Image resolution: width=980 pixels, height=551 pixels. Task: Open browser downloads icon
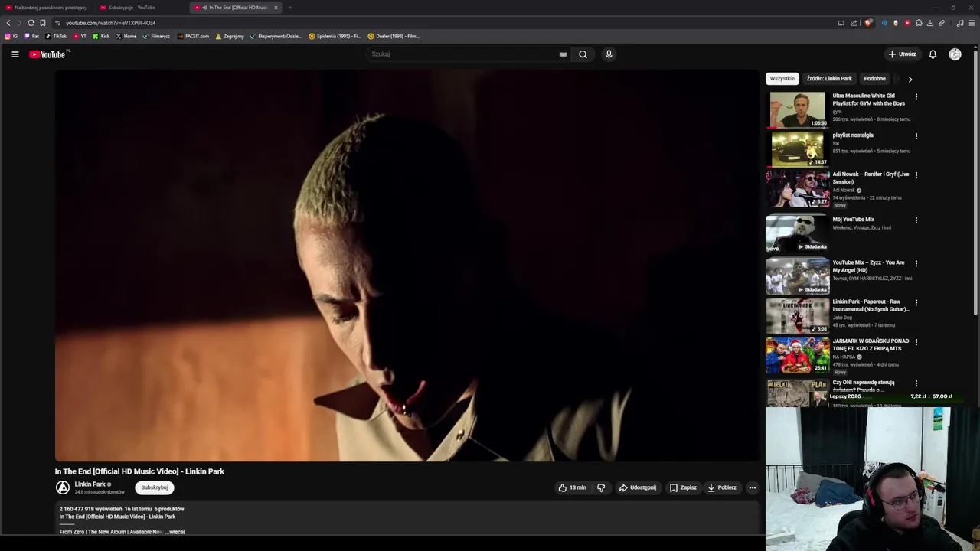pos(929,23)
